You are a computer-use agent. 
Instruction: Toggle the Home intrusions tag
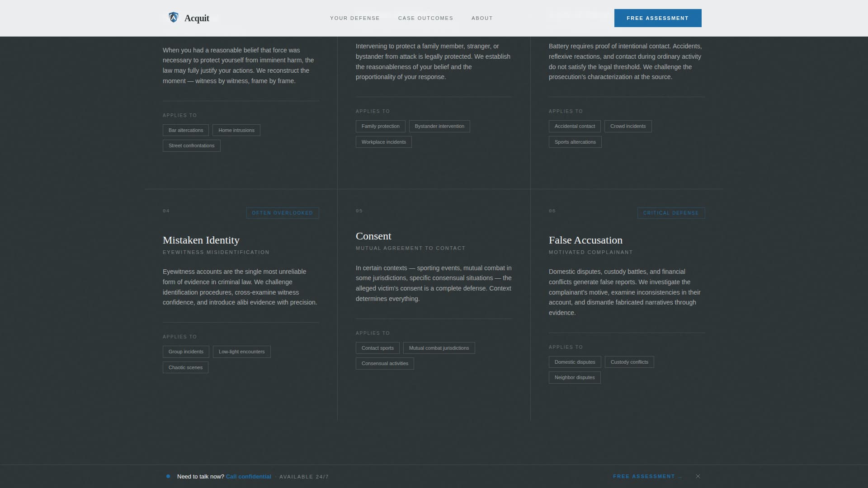point(236,130)
